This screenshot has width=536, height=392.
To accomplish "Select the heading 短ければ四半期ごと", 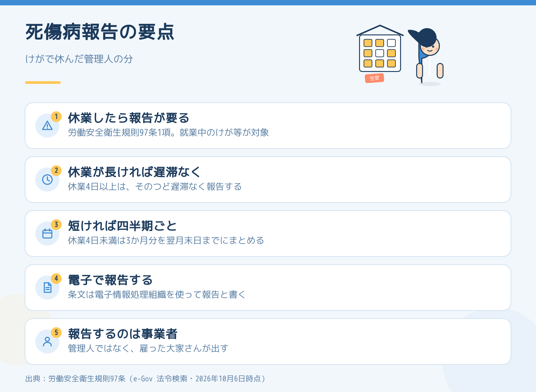I will point(122,226).
